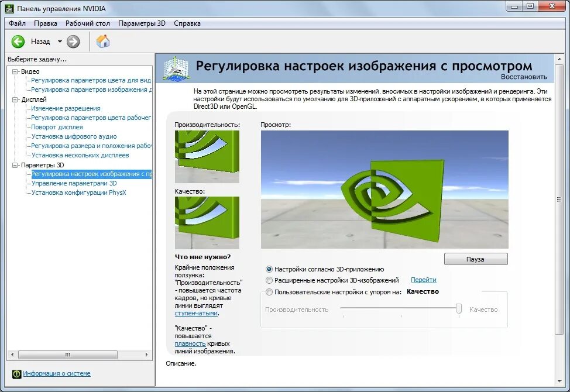570x392 pixels.
Task: Click the Качество preview thumbnail
Action: pos(207,223)
